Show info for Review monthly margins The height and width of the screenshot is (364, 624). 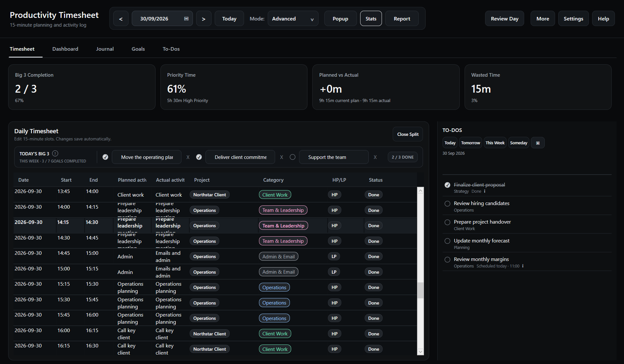523,266
